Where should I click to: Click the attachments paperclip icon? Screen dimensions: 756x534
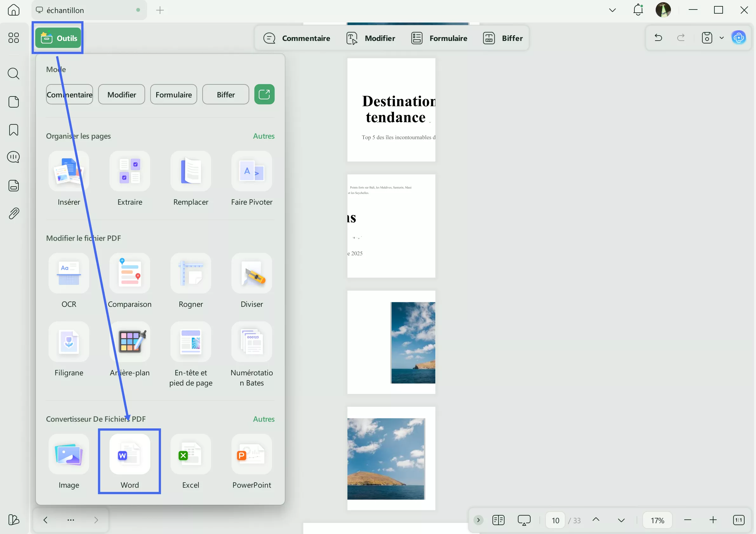(x=14, y=214)
